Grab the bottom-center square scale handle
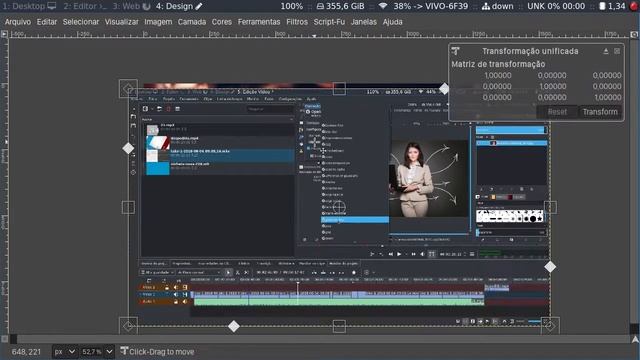Viewport: 640px width, 360px height. tap(339, 326)
